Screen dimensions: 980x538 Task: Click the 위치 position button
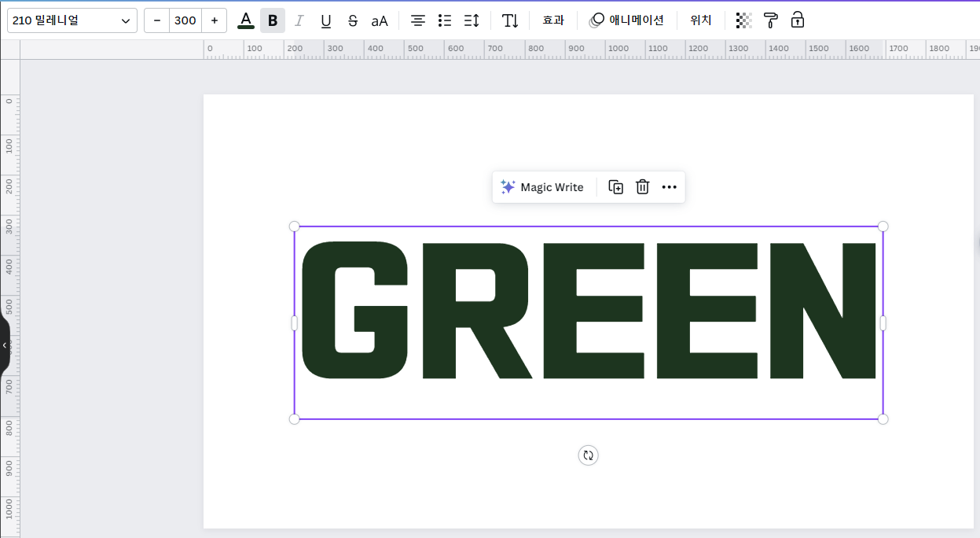coord(699,20)
